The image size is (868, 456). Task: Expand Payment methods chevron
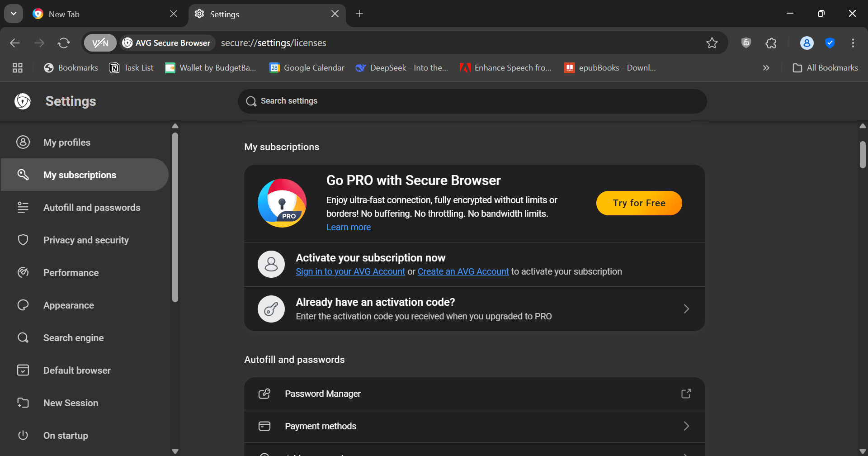(686, 426)
